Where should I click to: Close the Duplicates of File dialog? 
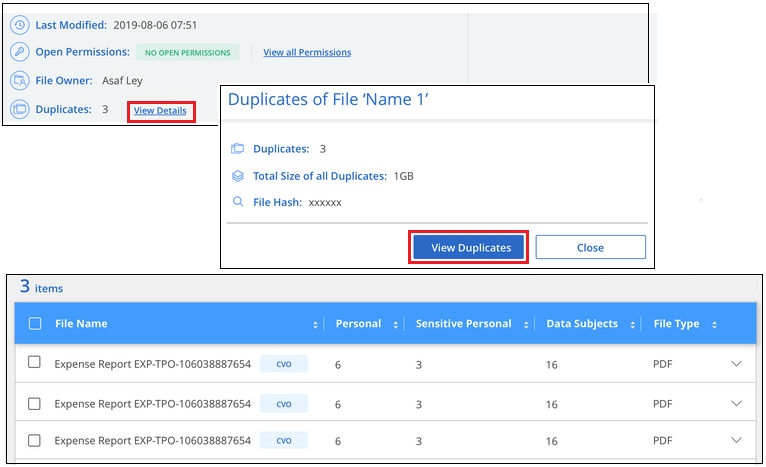click(x=590, y=248)
